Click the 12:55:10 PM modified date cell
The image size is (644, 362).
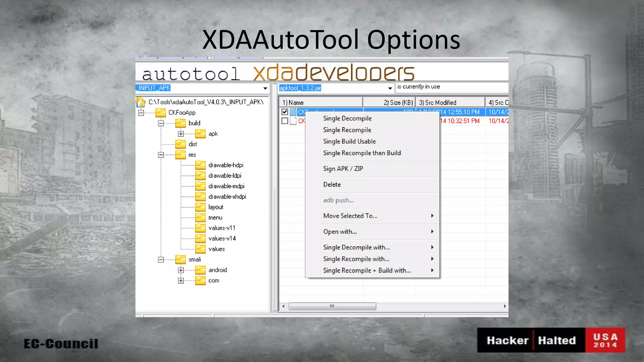tap(450, 112)
